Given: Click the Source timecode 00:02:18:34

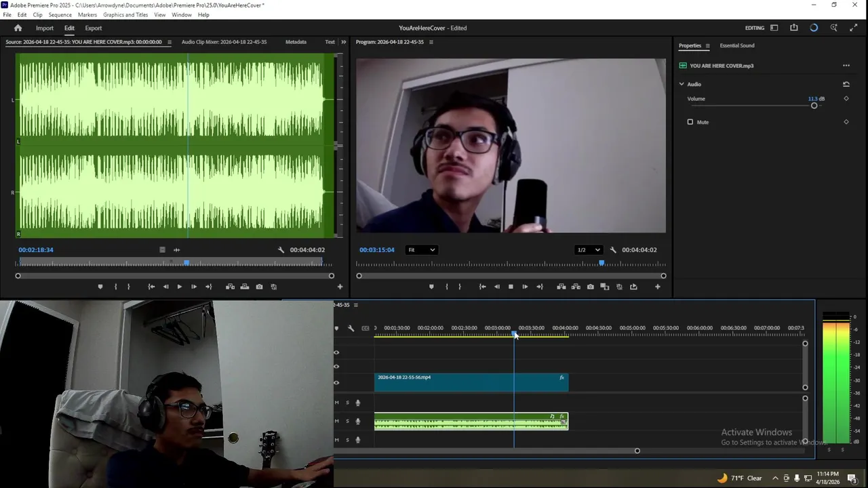Looking at the screenshot, I should [36, 249].
